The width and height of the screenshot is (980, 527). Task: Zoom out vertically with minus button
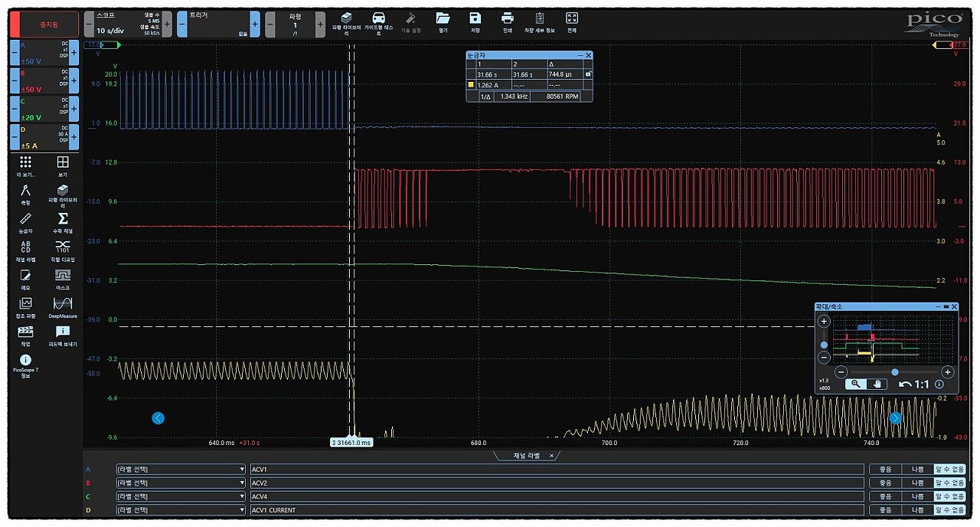coord(824,357)
